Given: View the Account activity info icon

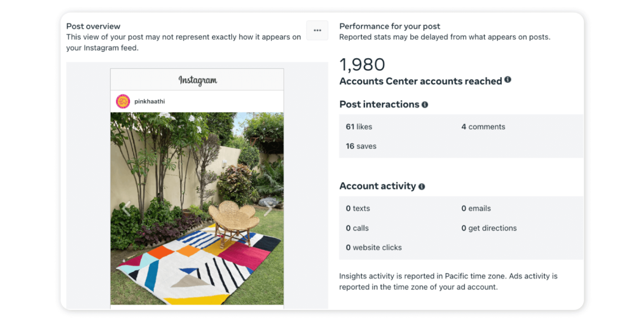Looking at the screenshot, I should (x=422, y=186).
